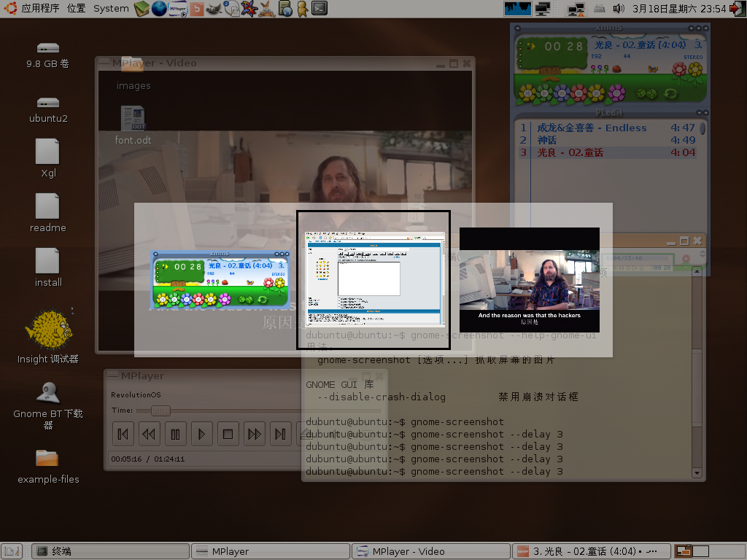Click XMMS eject purple flower button
This screenshot has width=747, height=560.
coord(616,93)
